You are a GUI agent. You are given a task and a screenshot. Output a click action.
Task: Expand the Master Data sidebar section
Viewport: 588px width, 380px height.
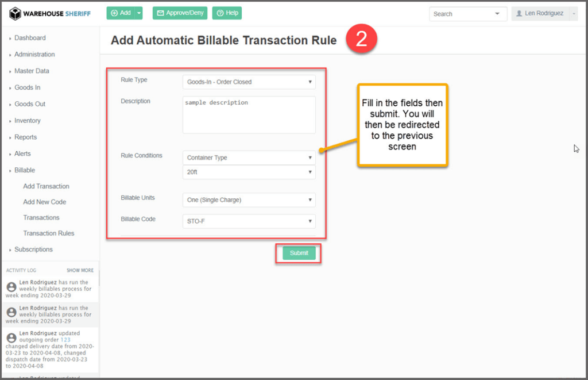click(32, 71)
